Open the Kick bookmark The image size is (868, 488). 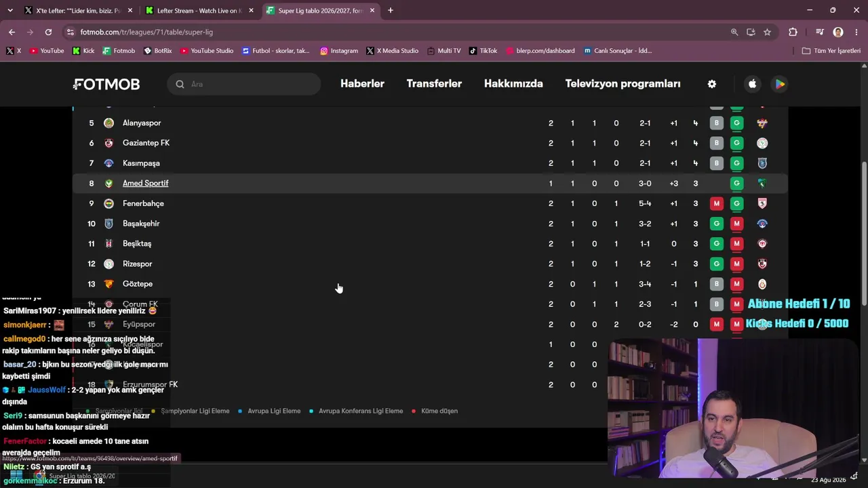pos(83,51)
